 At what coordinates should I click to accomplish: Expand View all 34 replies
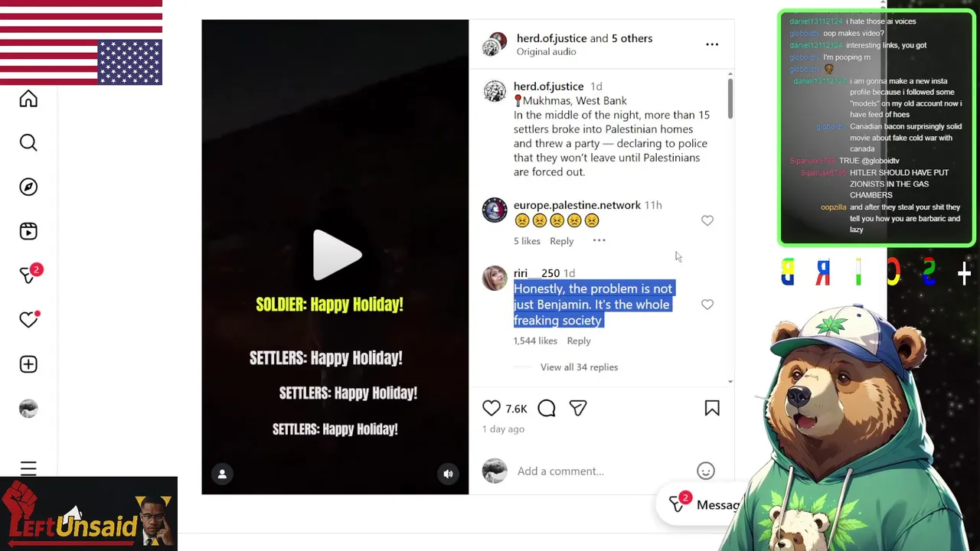pyautogui.click(x=579, y=367)
